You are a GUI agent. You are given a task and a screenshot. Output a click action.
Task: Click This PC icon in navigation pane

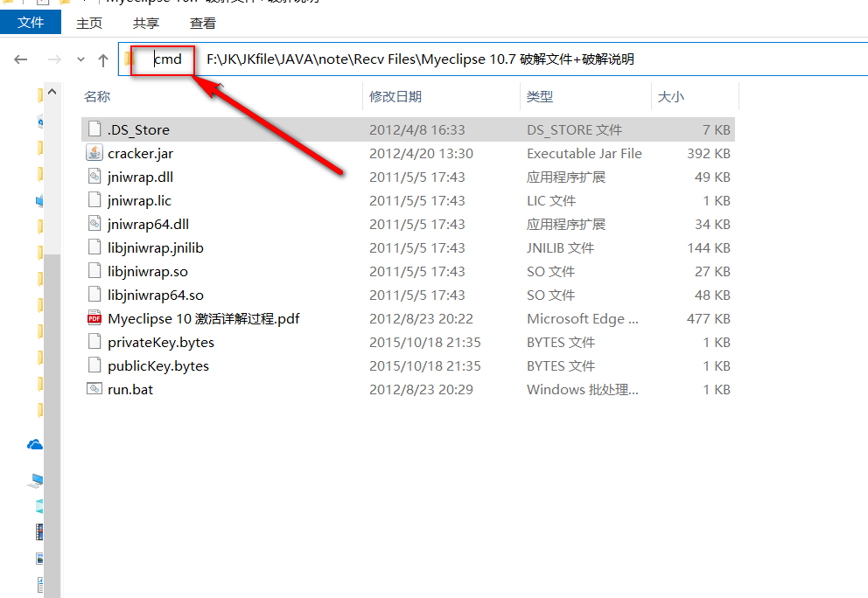tap(37, 480)
